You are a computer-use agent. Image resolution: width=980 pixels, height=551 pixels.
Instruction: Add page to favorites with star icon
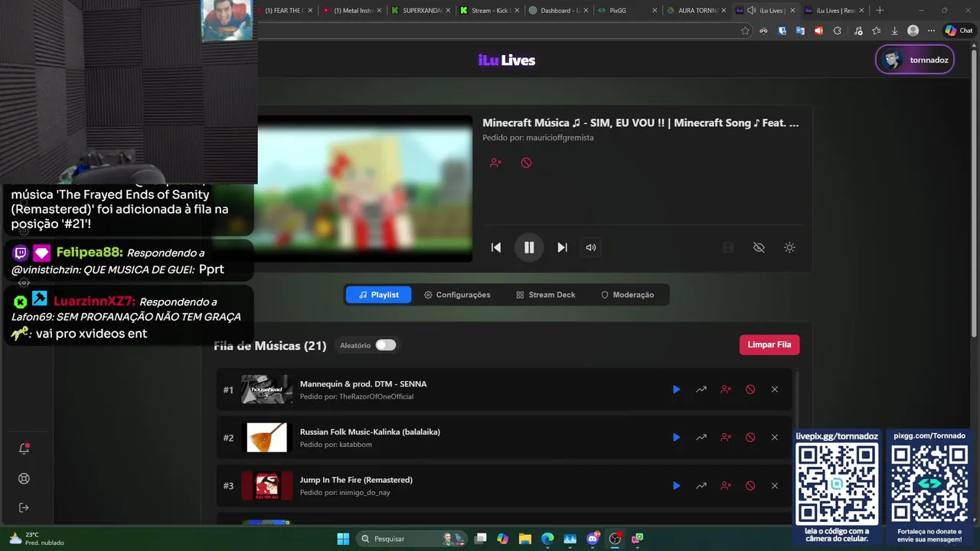coord(745,31)
